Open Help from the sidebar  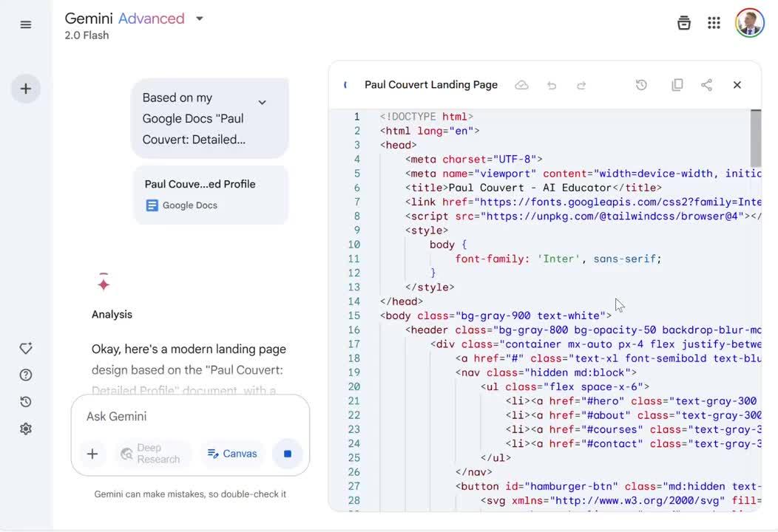[26, 375]
